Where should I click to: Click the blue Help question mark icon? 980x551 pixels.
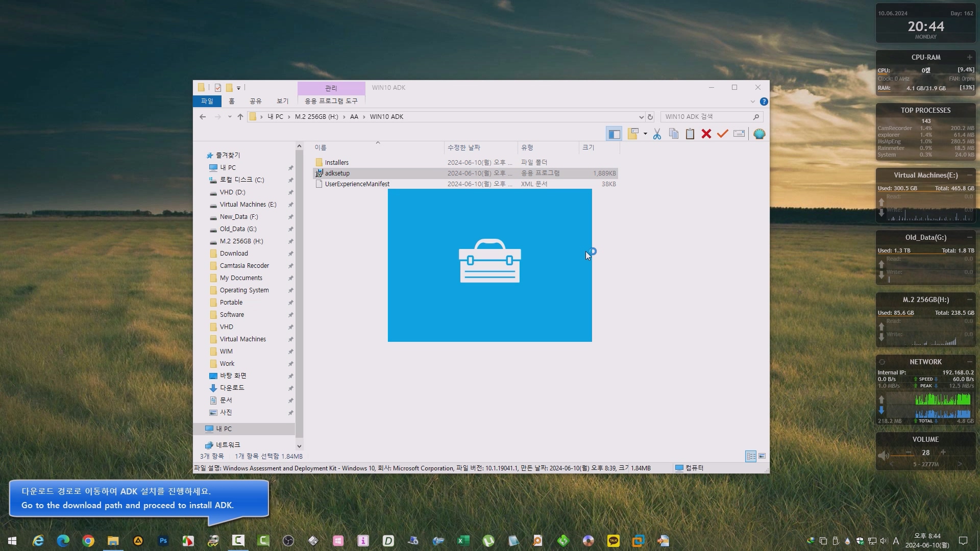tap(764, 102)
